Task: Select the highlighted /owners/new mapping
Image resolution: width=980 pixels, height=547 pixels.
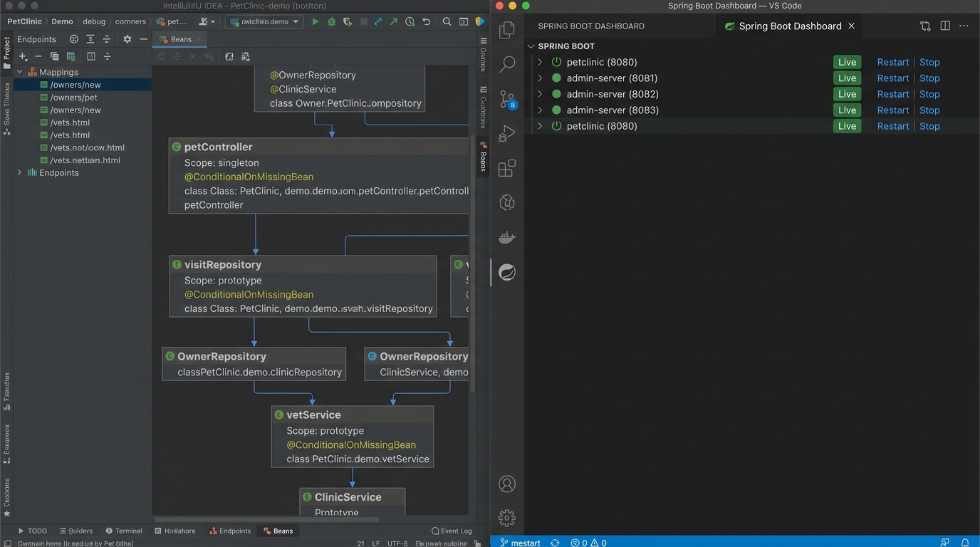Action: tap(83, 85)
